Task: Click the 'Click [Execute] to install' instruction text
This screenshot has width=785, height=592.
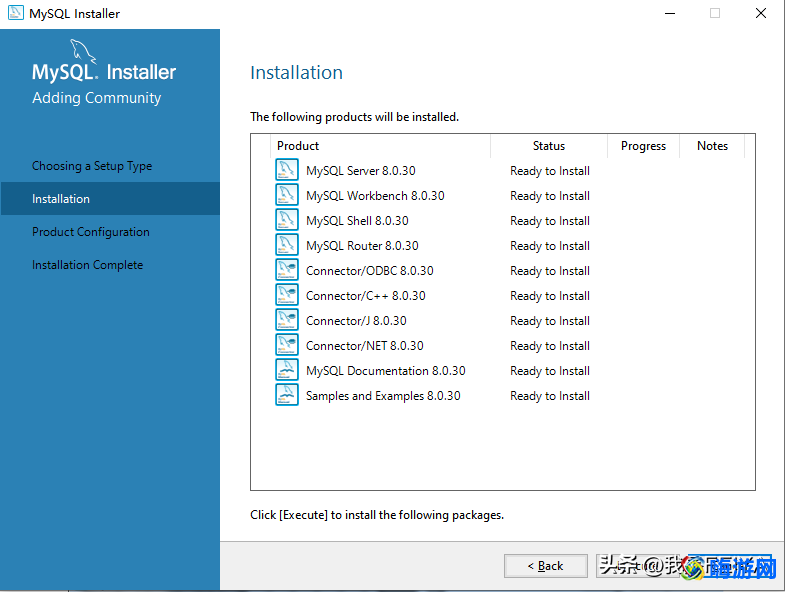Action: tap(377, 515)
